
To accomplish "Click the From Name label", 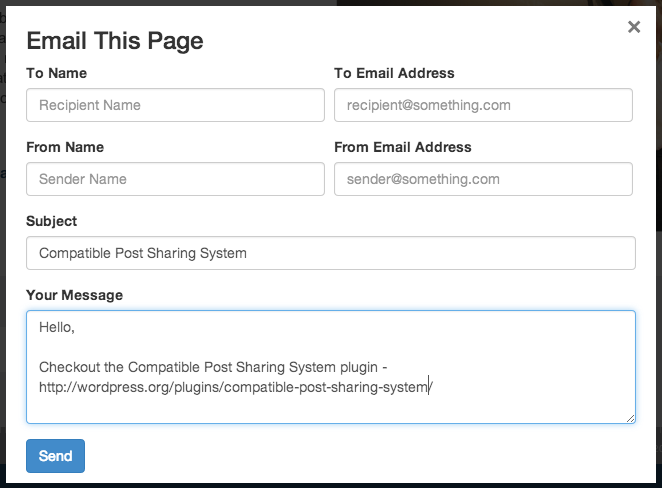I will [x=65, y=147].
